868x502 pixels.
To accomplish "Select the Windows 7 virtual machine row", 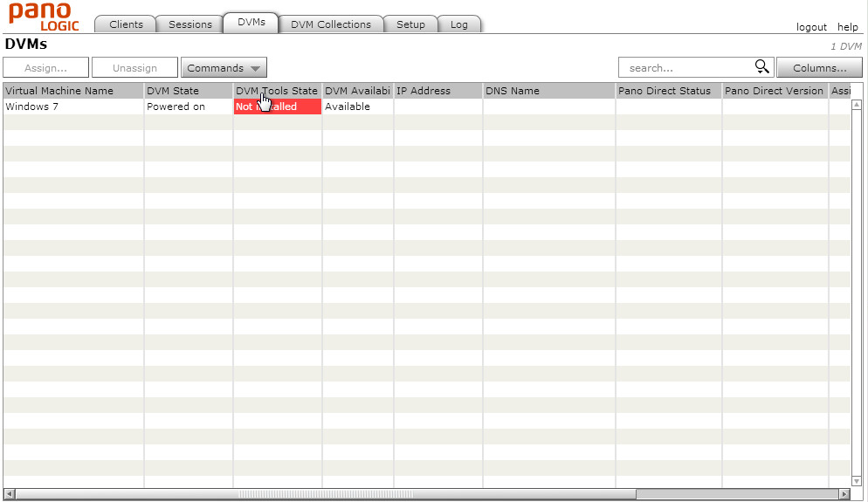I will [x=427, y=107].
